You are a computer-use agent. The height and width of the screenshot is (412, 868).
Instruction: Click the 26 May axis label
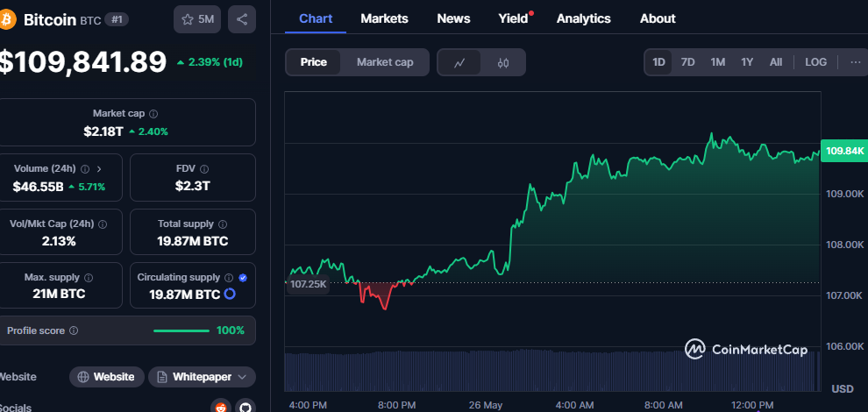pyautogui.click(x=486, y=405)
